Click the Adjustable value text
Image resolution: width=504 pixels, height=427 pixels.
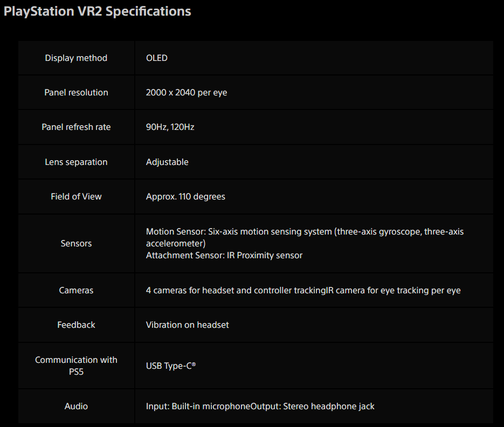[167, 162]
